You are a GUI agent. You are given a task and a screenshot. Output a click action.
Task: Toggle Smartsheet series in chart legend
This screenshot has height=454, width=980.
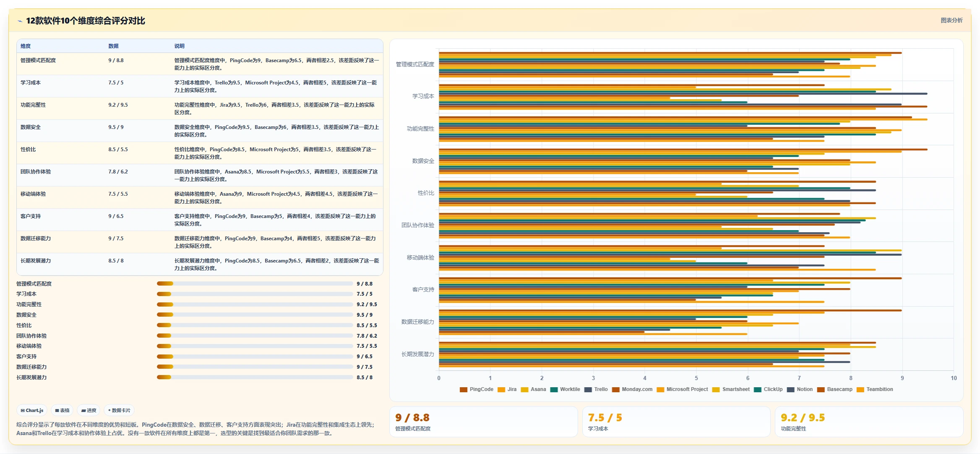click(731, 389)
